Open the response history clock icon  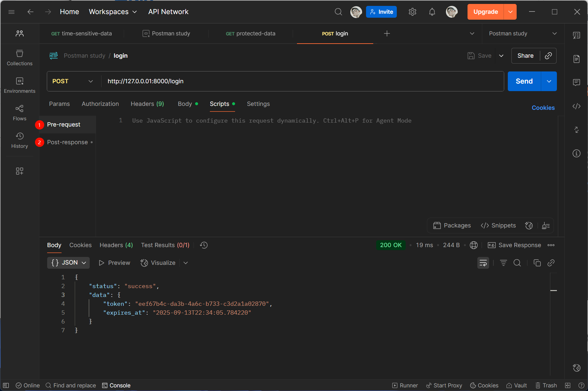[204, 245]
